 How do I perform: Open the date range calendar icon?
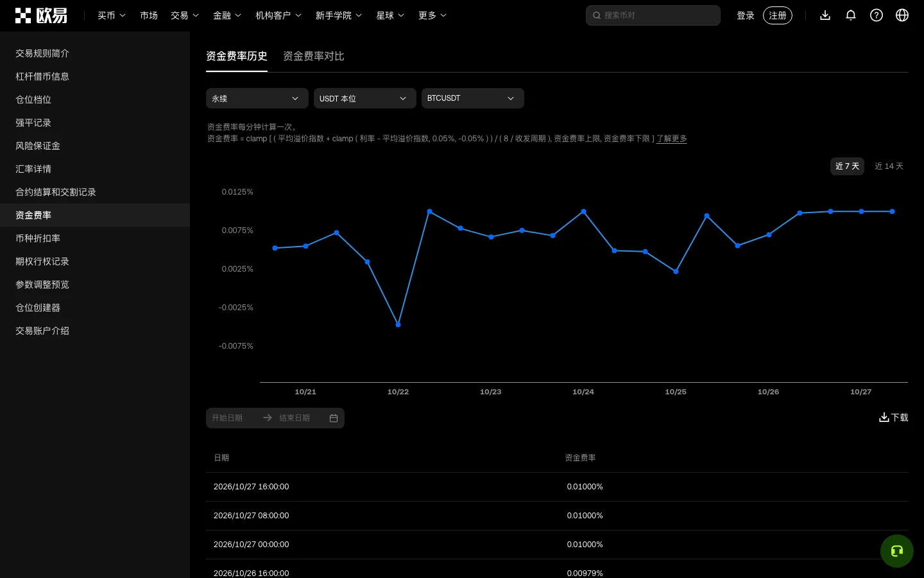[x=334, y=418]
